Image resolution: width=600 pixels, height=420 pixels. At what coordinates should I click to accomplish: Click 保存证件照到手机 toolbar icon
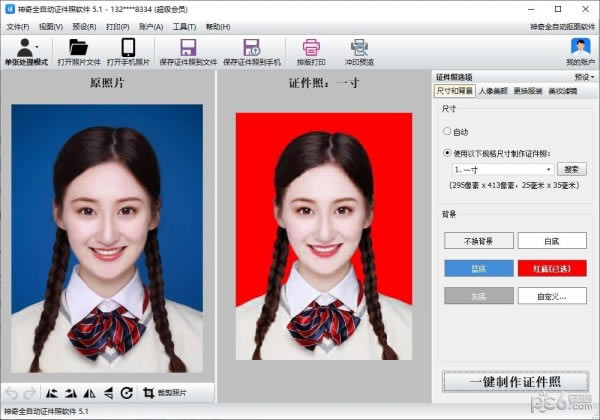(x=250, y=47)
